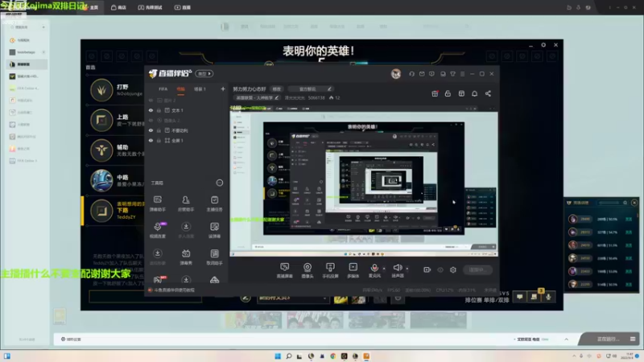644x362 pixels.
Task: Select the 全屏 1 source row
Action: click(186, 140)
